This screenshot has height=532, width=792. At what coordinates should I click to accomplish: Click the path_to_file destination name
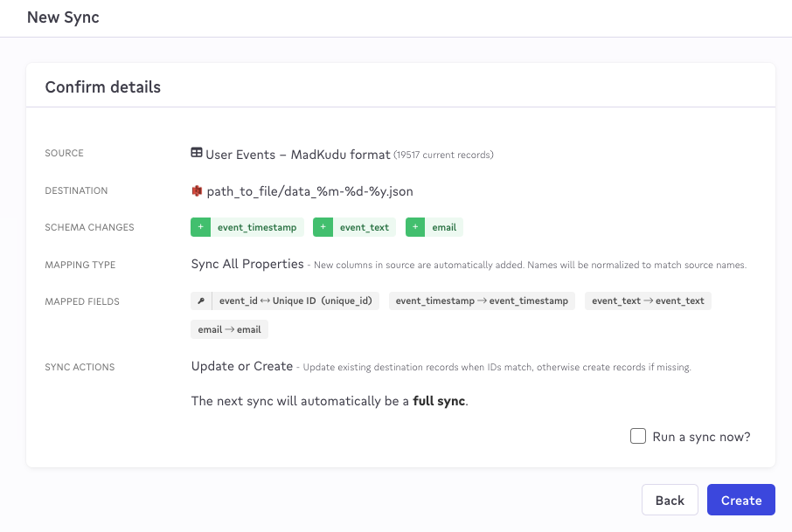point(309,191)
